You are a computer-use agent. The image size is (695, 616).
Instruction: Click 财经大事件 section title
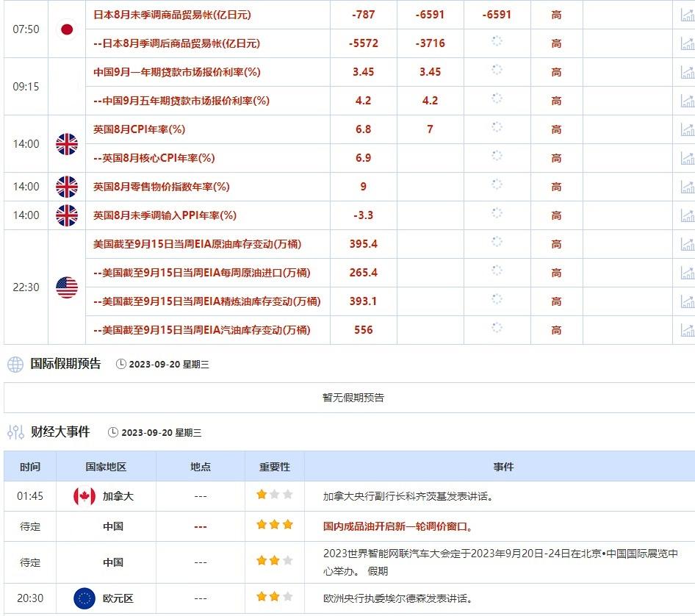pos(60,431)
